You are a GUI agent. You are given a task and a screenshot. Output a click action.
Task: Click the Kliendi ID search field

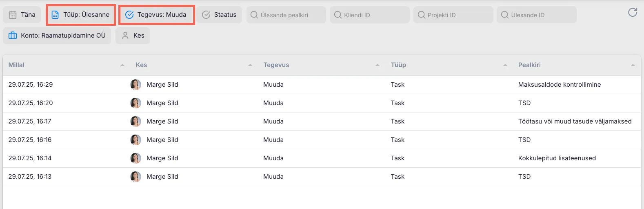click(x=369, y=15)
